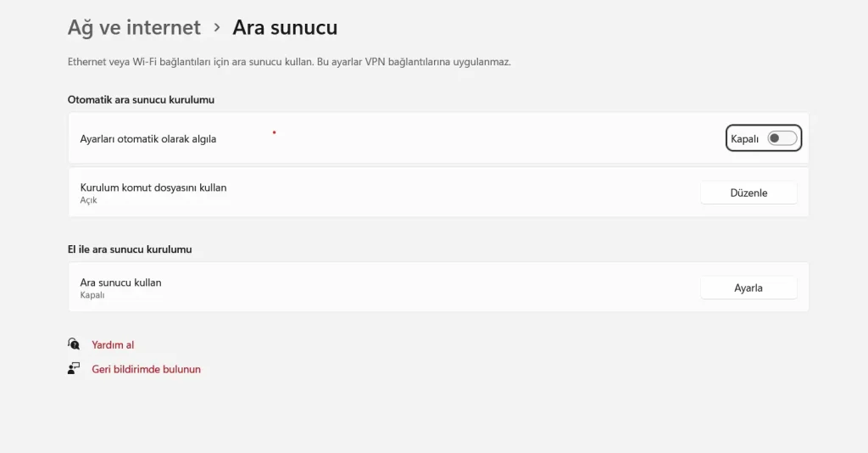Click the Ayarları otomatik olarak algıla label

click(x=147, y=139)
